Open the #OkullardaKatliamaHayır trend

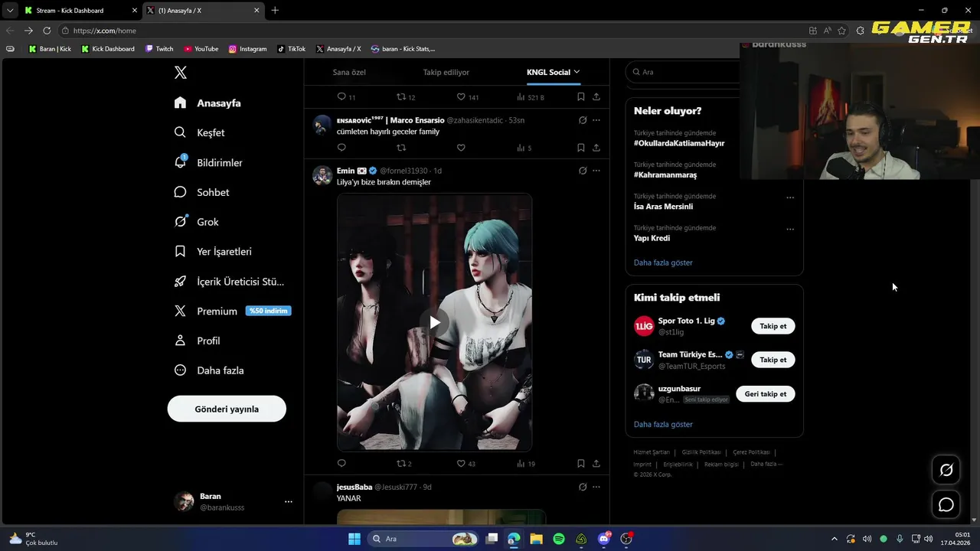point(679,143)
